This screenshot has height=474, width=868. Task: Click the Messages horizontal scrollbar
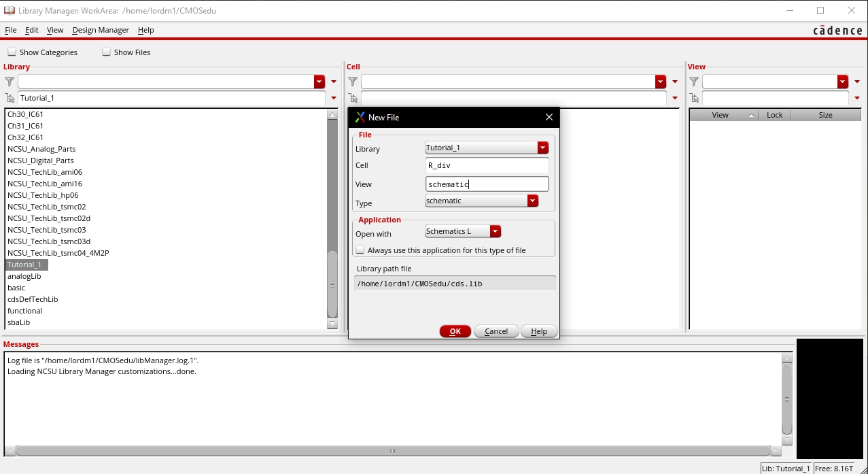point(393,451)
